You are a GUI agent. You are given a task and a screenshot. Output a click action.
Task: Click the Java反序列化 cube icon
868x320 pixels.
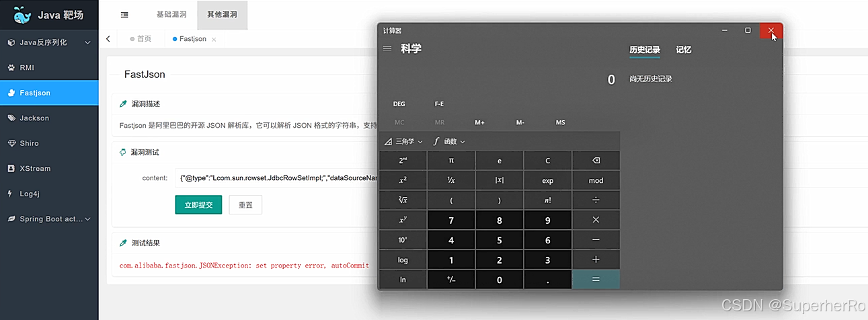coord(11,42)
